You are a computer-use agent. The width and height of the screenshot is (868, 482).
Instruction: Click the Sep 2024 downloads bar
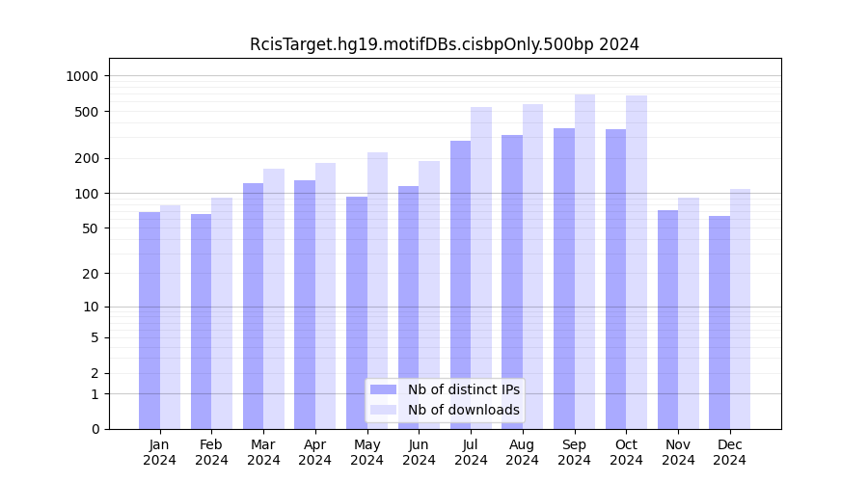[x=584, y=260]
